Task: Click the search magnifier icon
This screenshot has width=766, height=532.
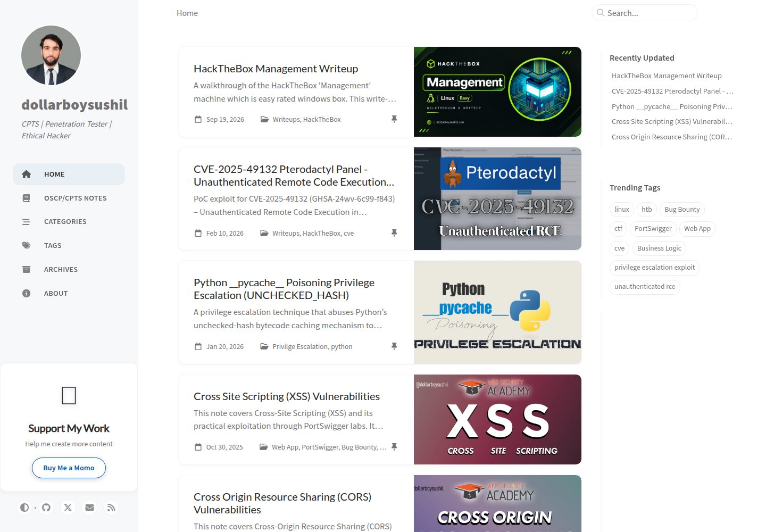Action: click(601, 13)
